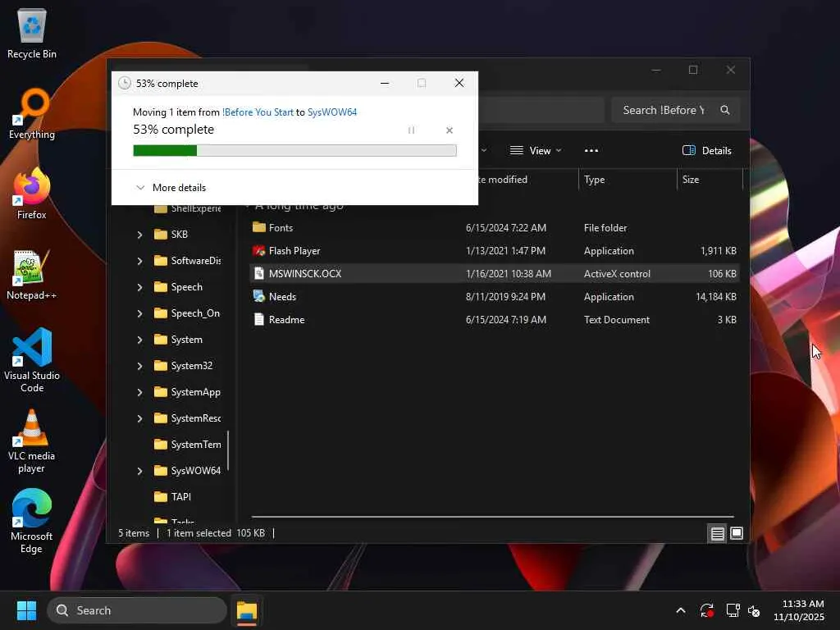Open the View dropdown menu

coord(536,151)
